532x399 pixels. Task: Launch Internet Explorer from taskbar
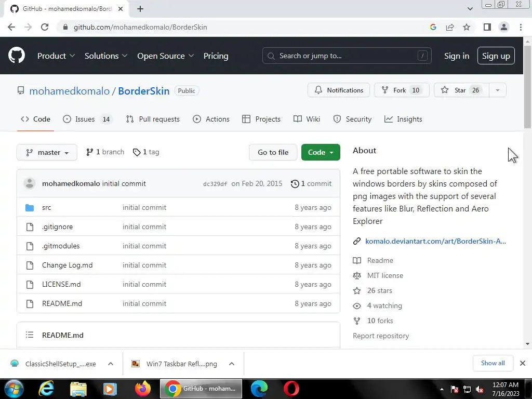pyautogui.click(x=46, y=389)
